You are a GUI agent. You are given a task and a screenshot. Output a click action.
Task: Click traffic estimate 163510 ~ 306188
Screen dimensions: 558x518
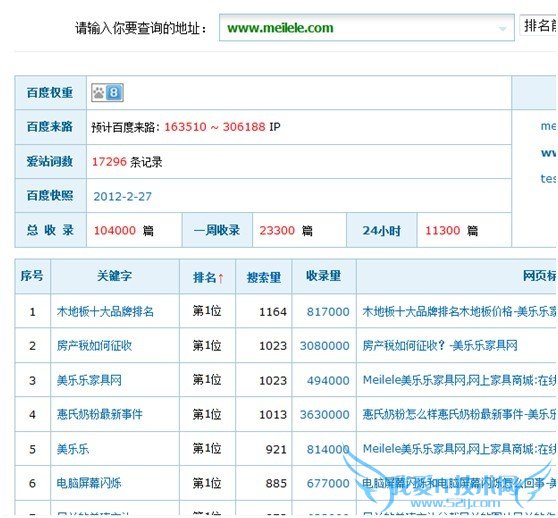pos(215,127)
